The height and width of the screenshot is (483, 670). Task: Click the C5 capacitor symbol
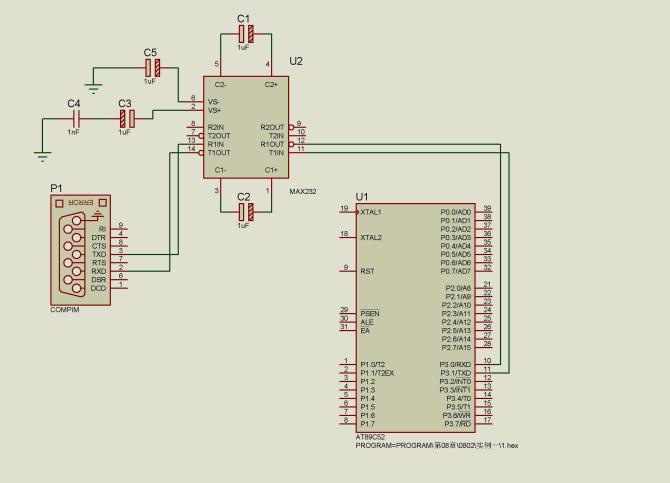[x=153, y=68]
